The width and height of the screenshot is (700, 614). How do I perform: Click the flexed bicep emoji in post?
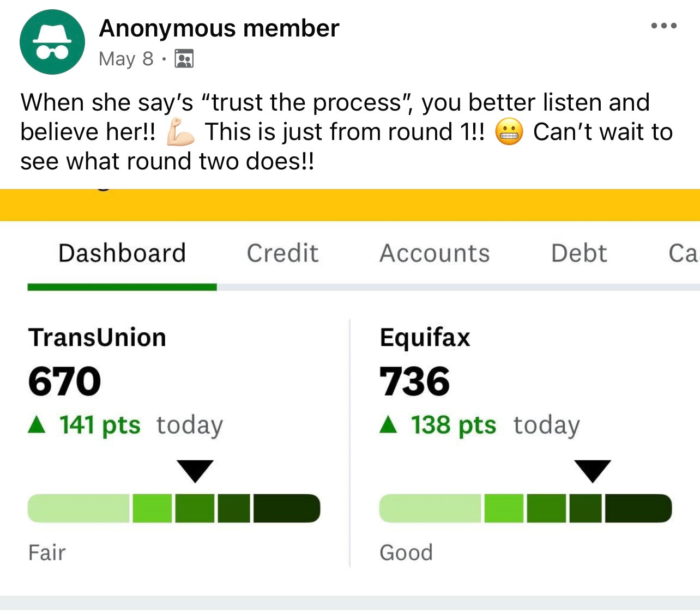click(180, 132)
